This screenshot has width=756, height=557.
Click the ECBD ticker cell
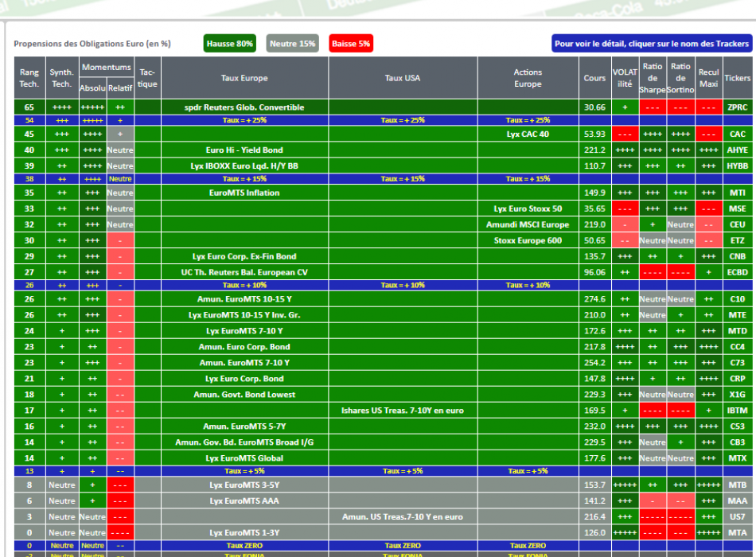click(x=737, y=272)
